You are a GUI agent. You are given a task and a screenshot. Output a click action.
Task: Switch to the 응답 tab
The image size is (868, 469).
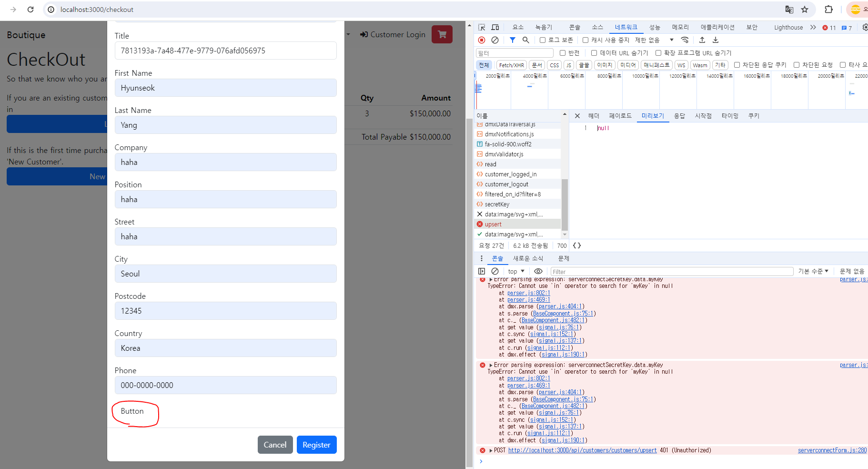click(x=679, y=116)
